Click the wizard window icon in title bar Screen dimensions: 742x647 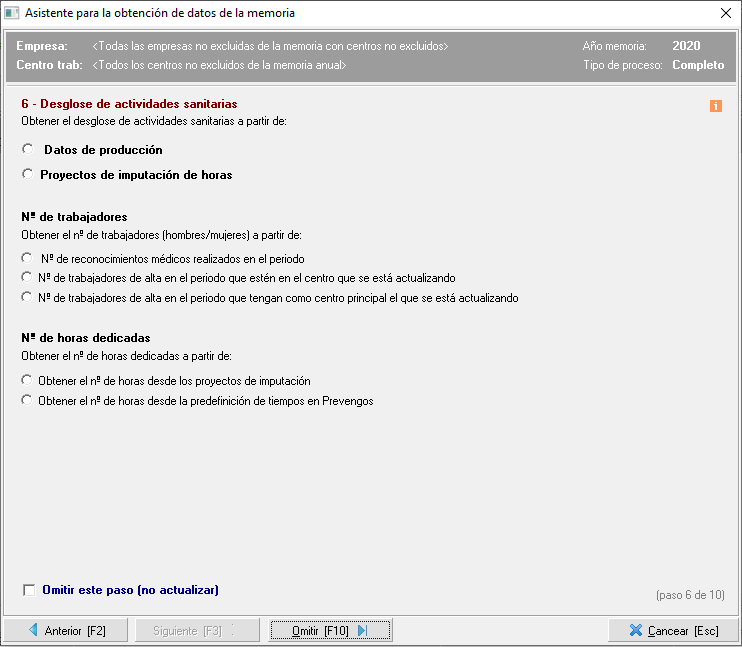click(12, 14)
